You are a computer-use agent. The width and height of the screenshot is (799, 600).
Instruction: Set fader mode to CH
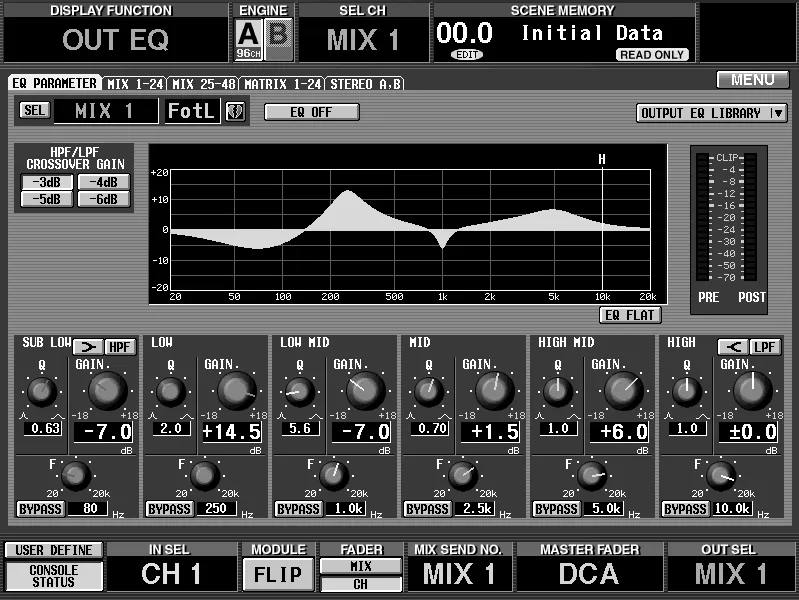pos(361,584)
